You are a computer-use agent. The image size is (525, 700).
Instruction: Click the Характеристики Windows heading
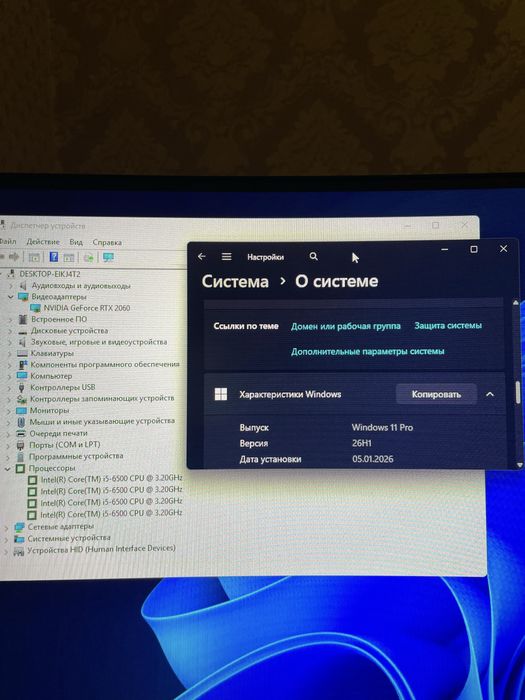[x=290, y=394]
